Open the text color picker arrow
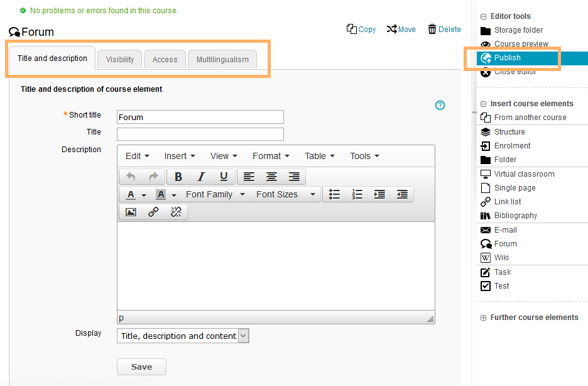Screen dimensions: 588x386 pyautogui.click(x=144, y=195)
